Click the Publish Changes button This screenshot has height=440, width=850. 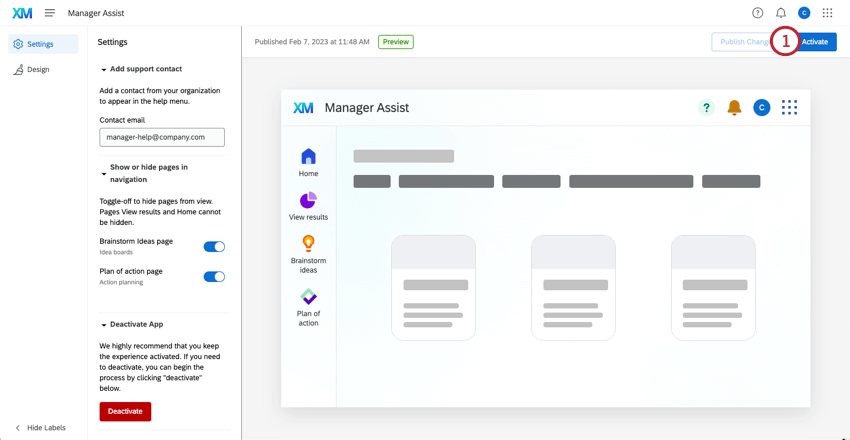744,42
